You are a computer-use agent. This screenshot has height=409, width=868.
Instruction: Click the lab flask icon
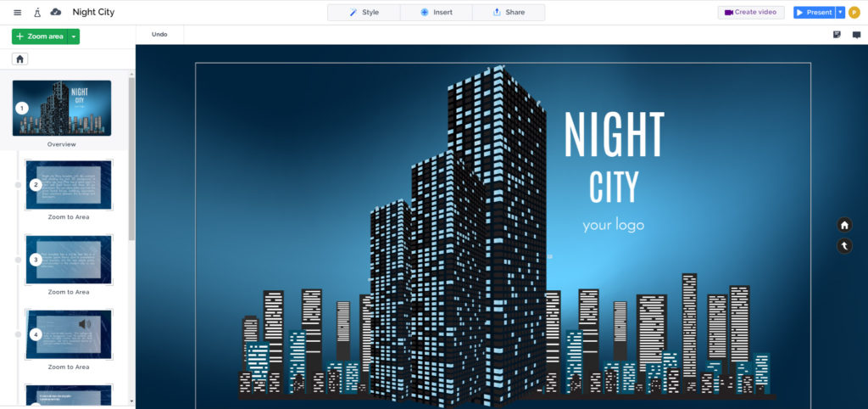37,13
